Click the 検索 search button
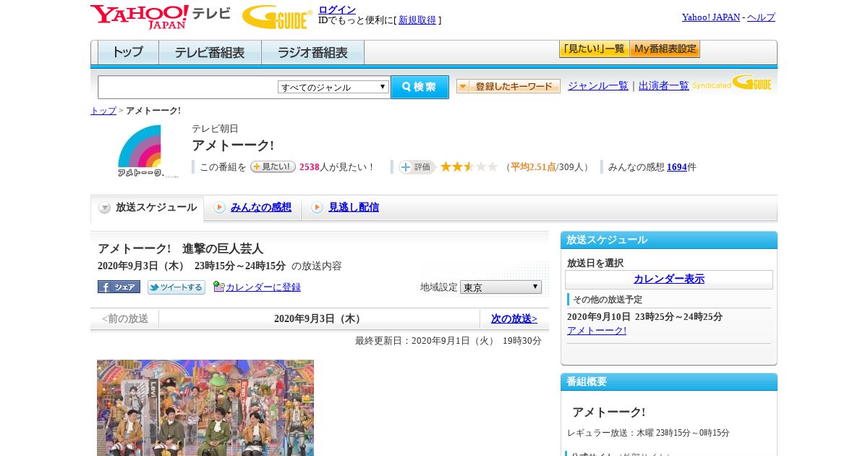 click(x=420, y=87)
